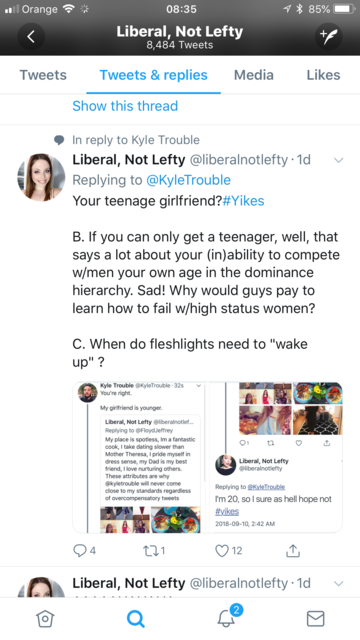Share the tweet using upload icon
Viewport: 360px width, 640px height.
pos(293,551)
